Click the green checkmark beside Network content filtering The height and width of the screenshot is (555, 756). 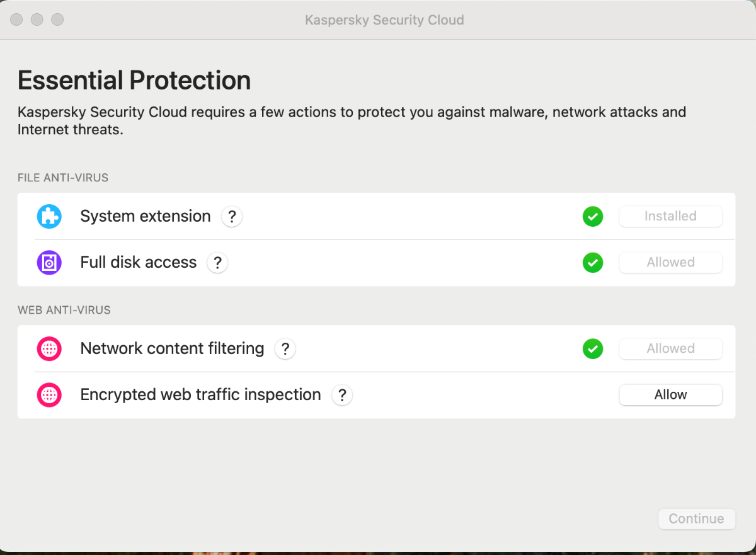pos(593,349)
